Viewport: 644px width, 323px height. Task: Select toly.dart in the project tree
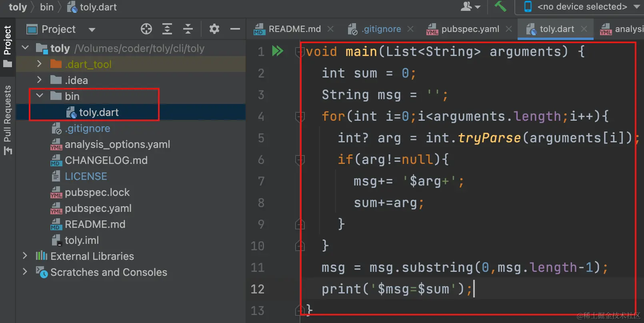point(99,112)
